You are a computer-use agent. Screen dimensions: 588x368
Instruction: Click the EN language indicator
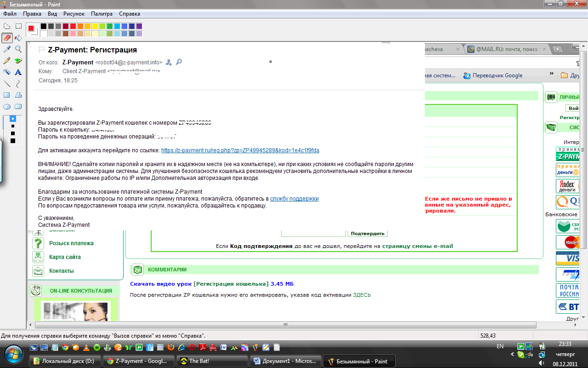pos(500,346)
